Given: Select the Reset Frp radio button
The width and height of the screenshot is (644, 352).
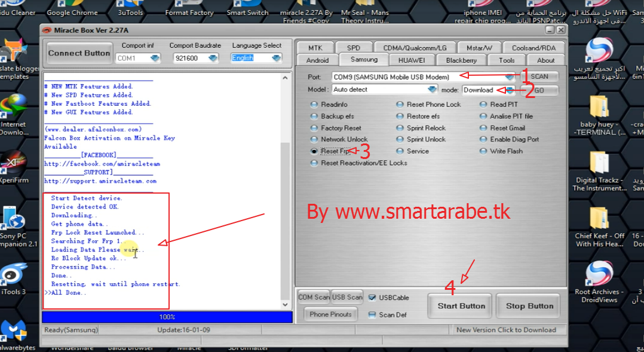Looking at the screenshot, I should 314,151.
